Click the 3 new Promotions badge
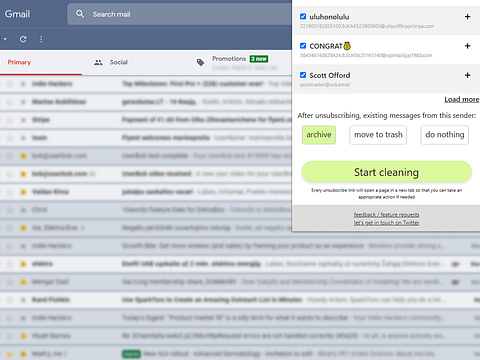This screenshot has width=480, height=360. tap(259, 59)
